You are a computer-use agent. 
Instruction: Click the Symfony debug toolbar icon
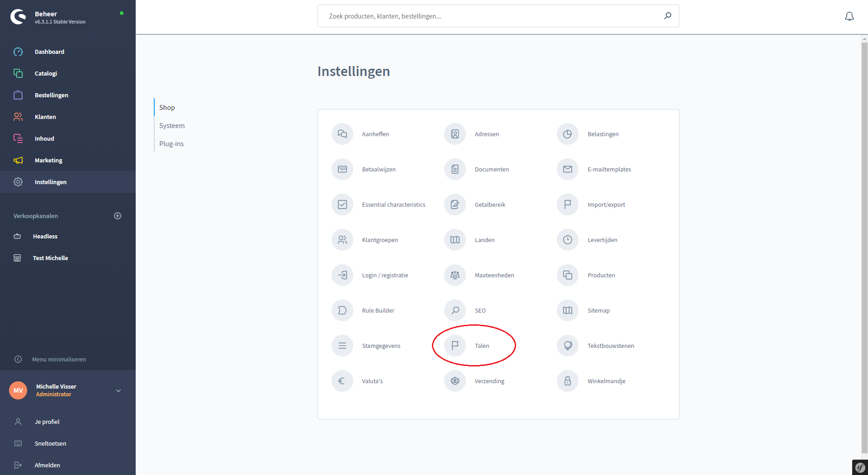(859, 467)
